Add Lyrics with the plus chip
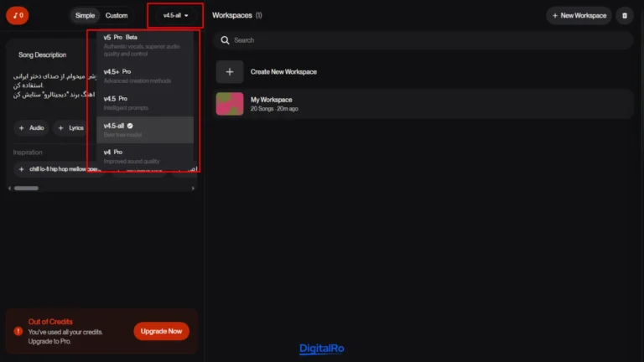This screenshot has height=362, width=644. [x=70, y=128]
